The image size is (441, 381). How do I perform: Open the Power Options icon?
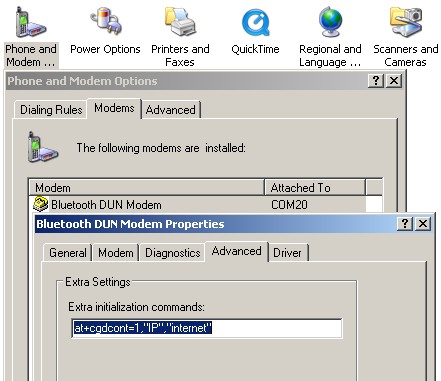(x=105, y=32)
